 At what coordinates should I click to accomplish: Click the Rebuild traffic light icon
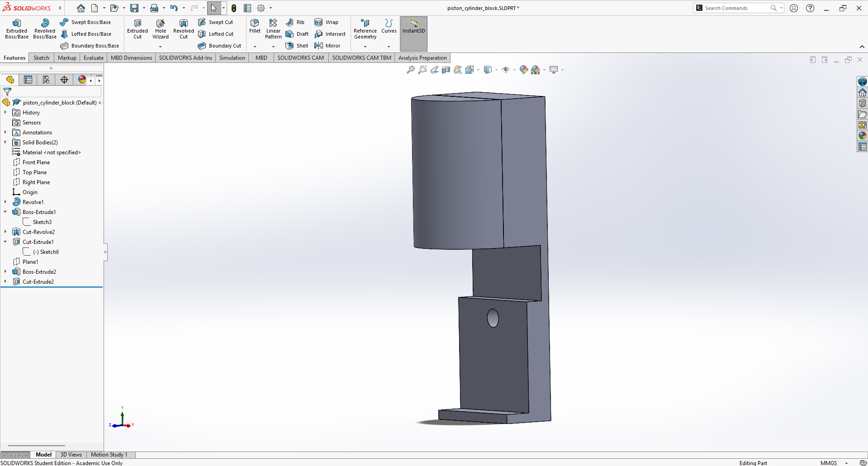pyautogui.click(x=234, y=8)
